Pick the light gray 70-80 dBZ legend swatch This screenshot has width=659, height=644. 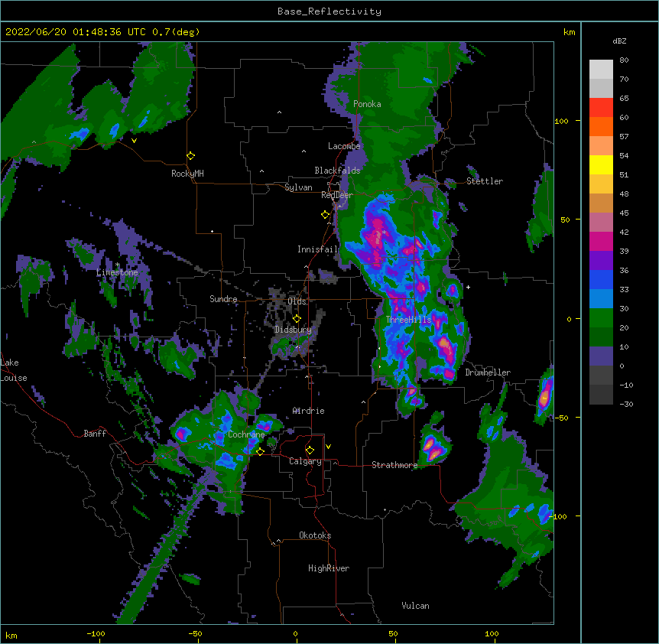pos(601,70)
